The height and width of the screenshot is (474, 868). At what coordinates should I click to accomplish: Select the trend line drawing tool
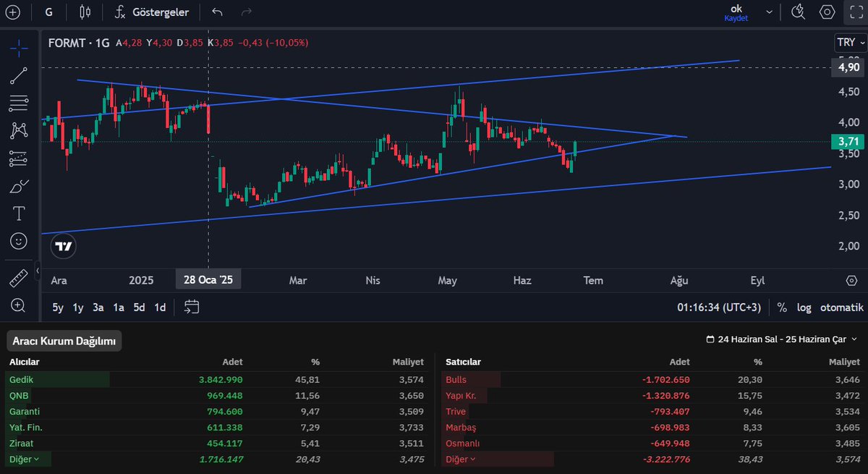point(19,75)
